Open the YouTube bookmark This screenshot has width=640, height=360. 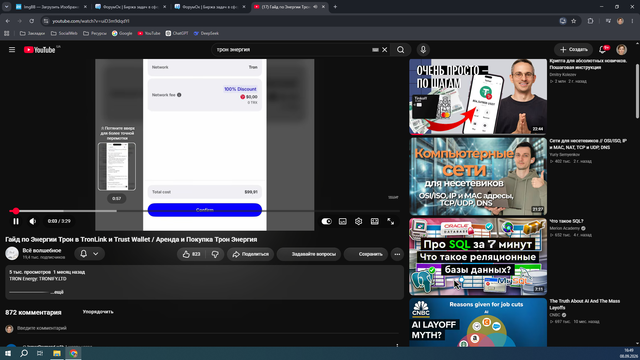149,33
